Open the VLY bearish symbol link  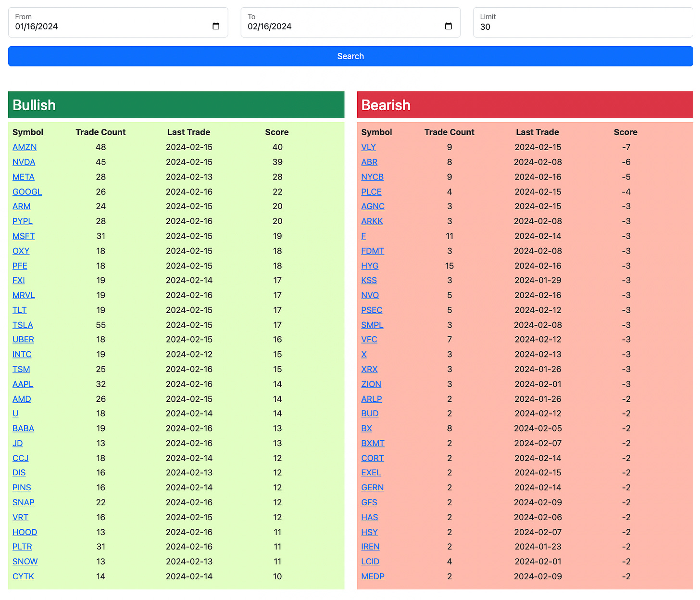point(369,147)
